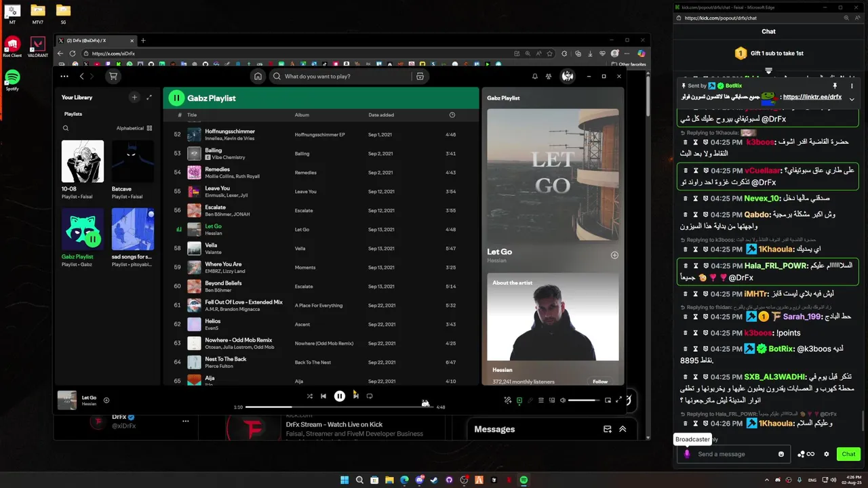Image resolution: width=868 pixels, height=488 pixels.
Task: Pause Gabz Playlist from the green header button
Action: (x=176, y=98)
